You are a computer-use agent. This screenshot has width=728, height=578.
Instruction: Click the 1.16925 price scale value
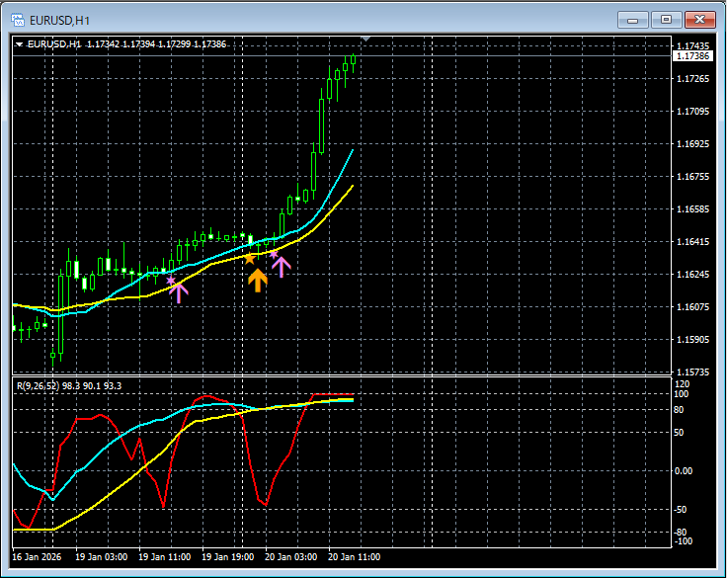click(693, 144)
